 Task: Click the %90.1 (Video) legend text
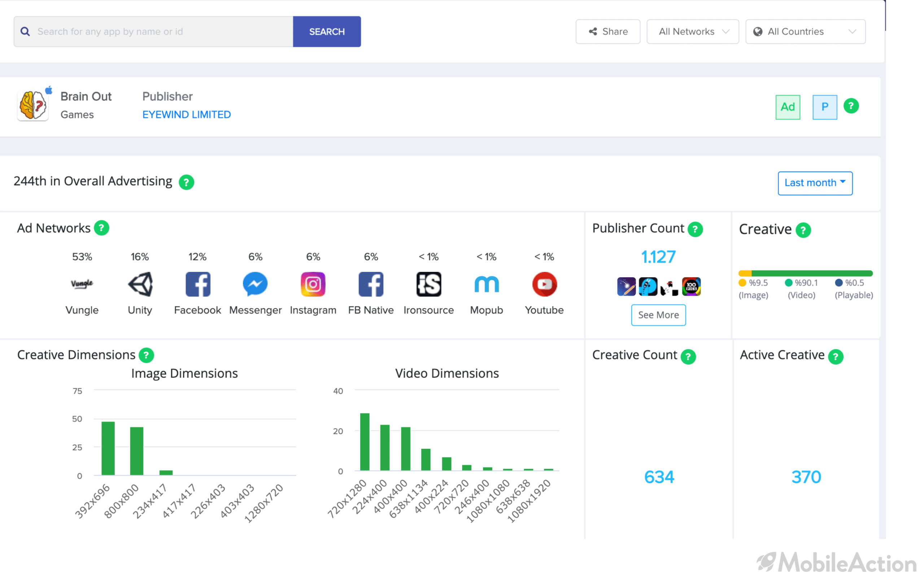802,289
